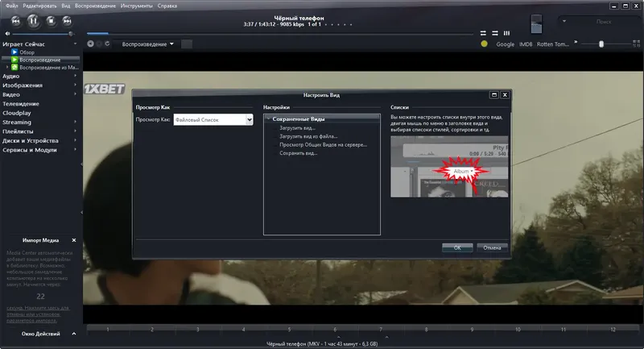
Task: Choose Загрузить вид... option
Action: pos(297,128)
